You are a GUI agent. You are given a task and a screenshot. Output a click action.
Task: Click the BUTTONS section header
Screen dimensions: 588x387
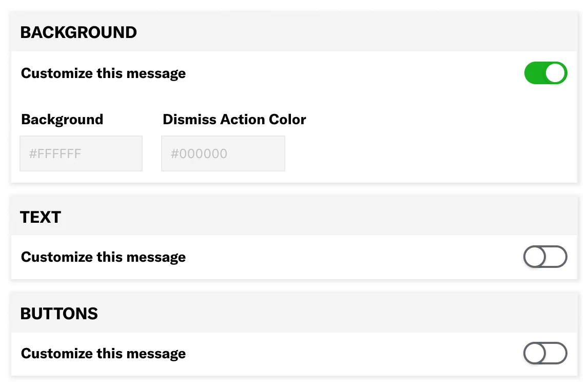click(59, 313)
